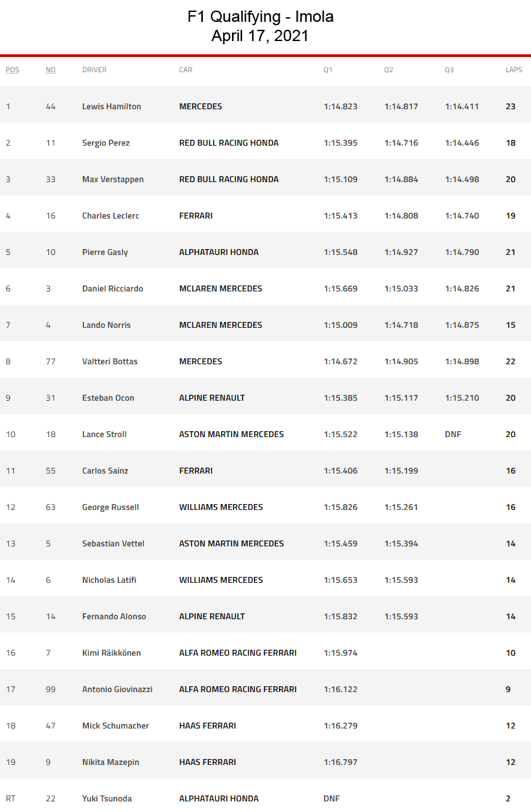Screen dimensions: 531x812
Task: Open Kimi Räikkönen driver link
Action: (x=111, y=653)
